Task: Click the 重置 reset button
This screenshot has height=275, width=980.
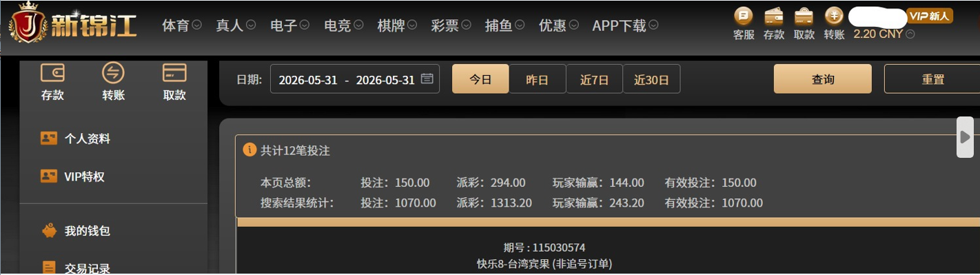Action: (932, 79)
